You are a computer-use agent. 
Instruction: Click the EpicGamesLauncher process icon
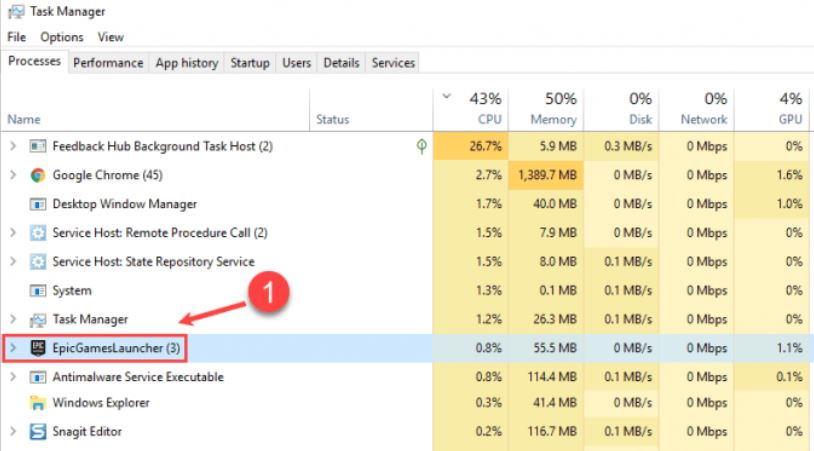click(38, 348)
